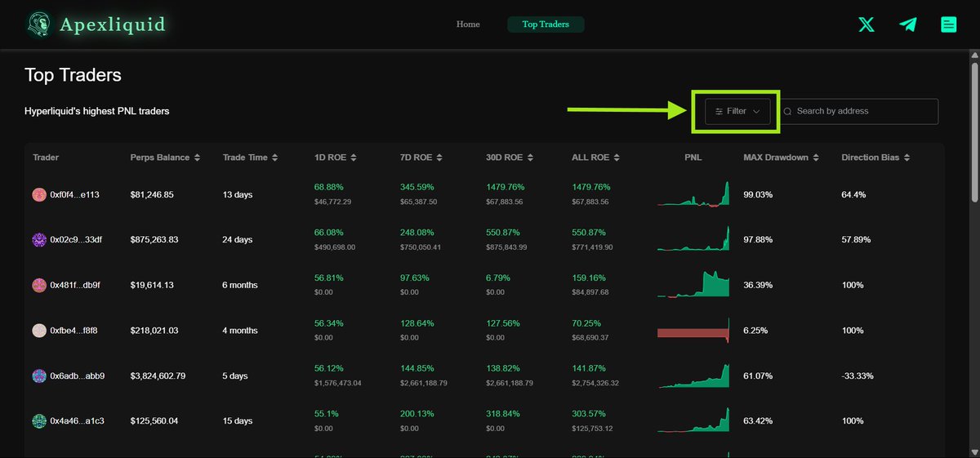Click trade time '6 months'

pos(240,285)
